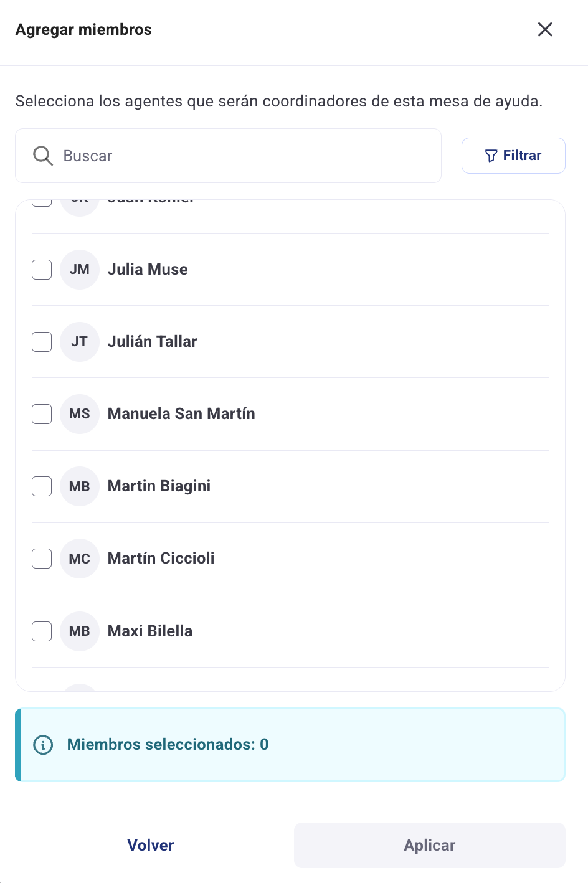Click the JM avatar icon
This screenshot has height=883, width=588.
[x=80, y=270]
